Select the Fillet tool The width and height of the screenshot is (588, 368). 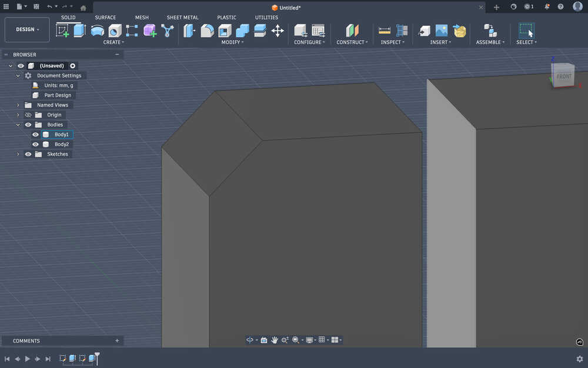(207, 31)
